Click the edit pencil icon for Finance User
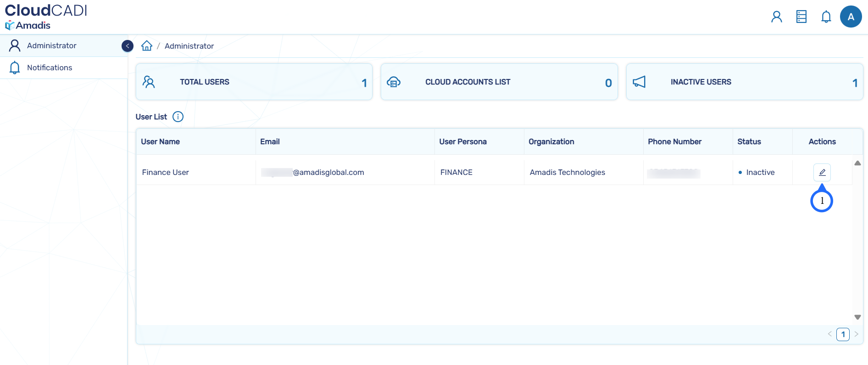Screen dimensions: 868x365 [x=822, y=172]
